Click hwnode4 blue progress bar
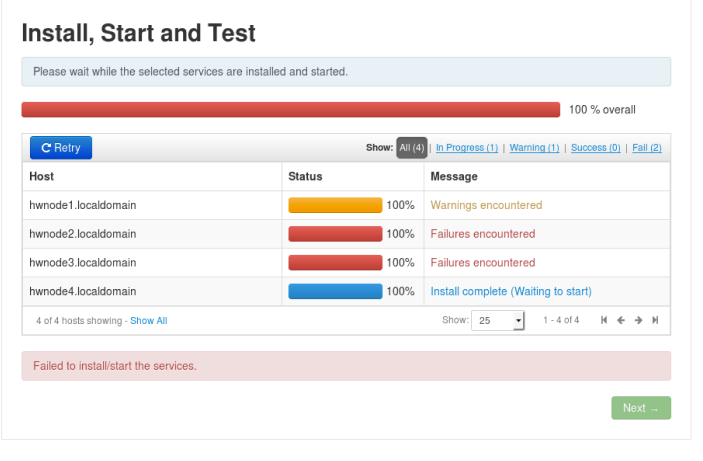The height and width of the screenshot is (461, 703). [335, 291]
